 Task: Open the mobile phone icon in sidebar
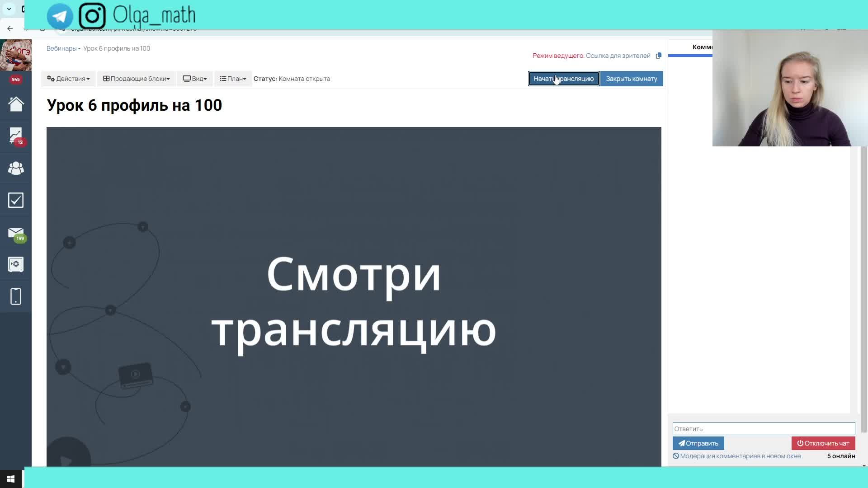coord(16,296)
